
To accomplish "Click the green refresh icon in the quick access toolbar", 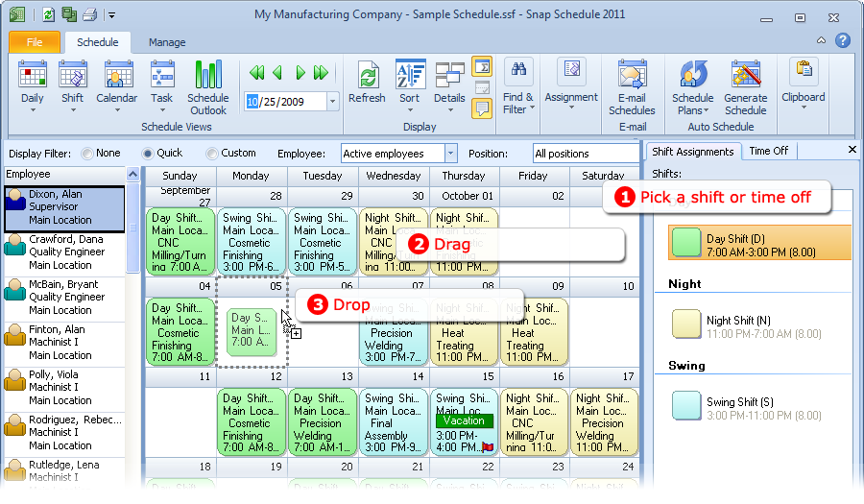I will click(49, 14).
